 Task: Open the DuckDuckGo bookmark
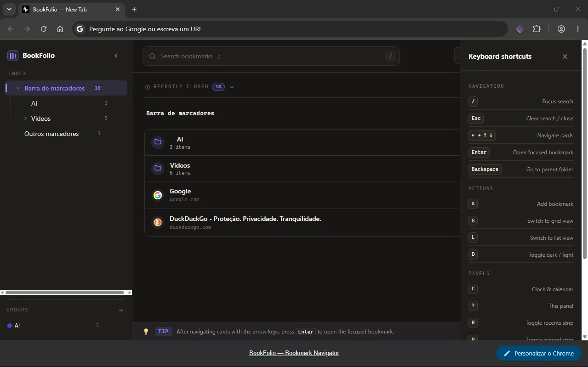pos(302,222)
